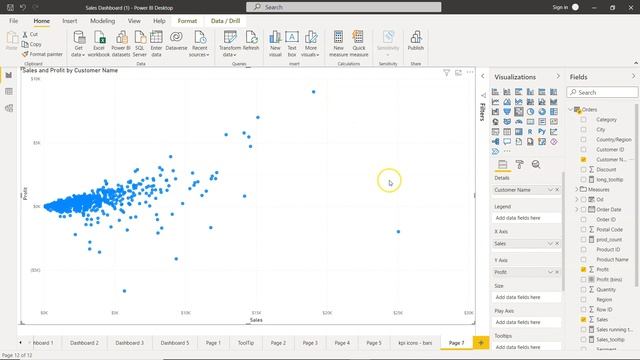This screenshot has width=640, height=360.
Task: Click the Refresh icon in ribbon
Action: (251, 41)
